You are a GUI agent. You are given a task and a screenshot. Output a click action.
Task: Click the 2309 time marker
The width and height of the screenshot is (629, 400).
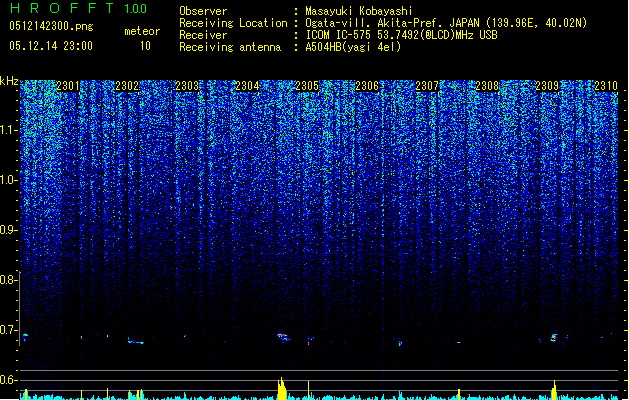click(x=547, y=86)
